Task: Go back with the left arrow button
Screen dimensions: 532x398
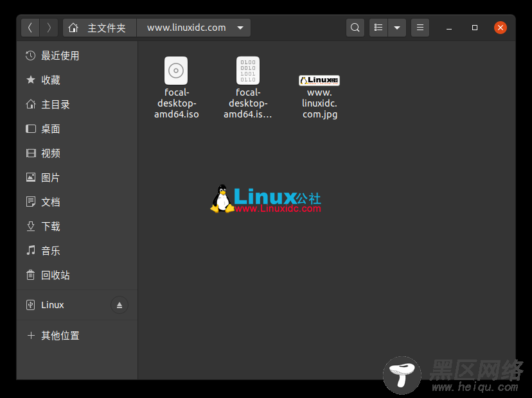Action: pyautogui.click(x=30, y=28)
